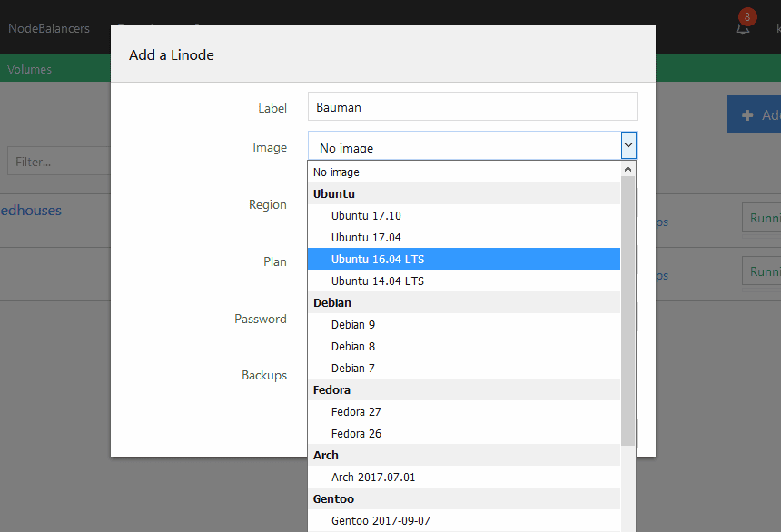Screen dimensions: 781x532
Task: Open notifications bell icon
Action: point(742,29)
